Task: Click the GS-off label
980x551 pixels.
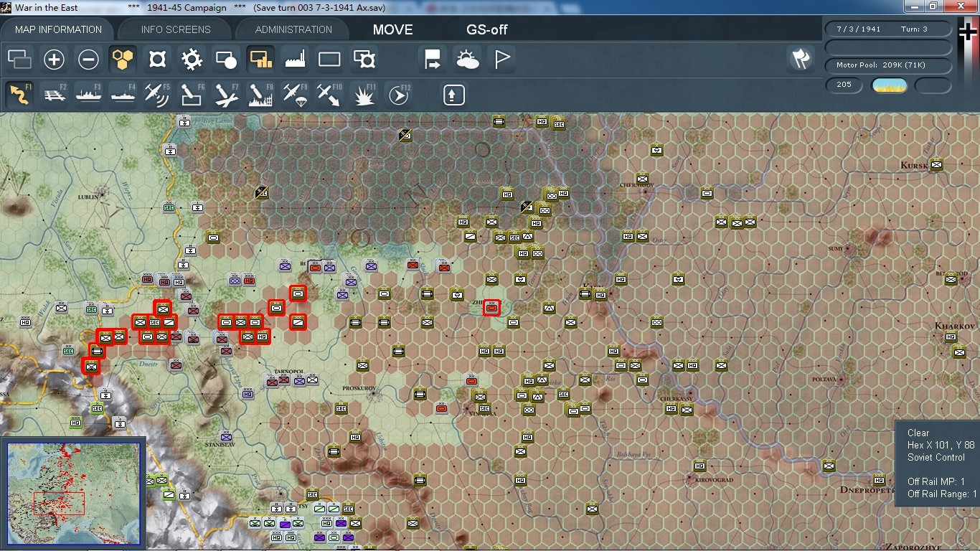Action: tap(487, 29)
